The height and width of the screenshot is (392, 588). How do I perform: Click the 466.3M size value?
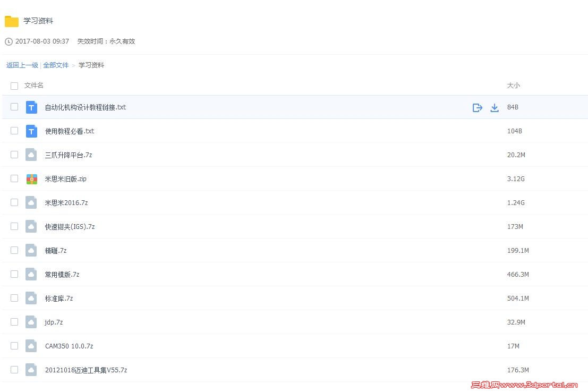[x=518, y=275]
